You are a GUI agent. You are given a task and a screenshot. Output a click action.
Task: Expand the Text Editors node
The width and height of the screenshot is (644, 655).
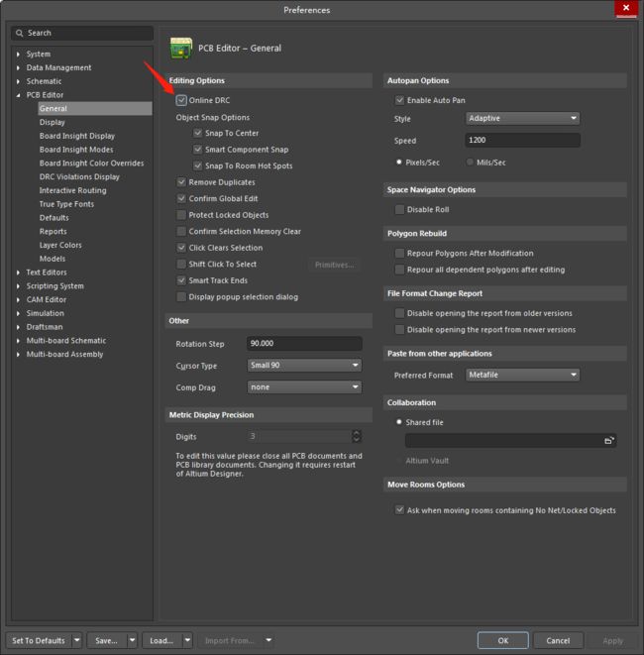[18, 273]
